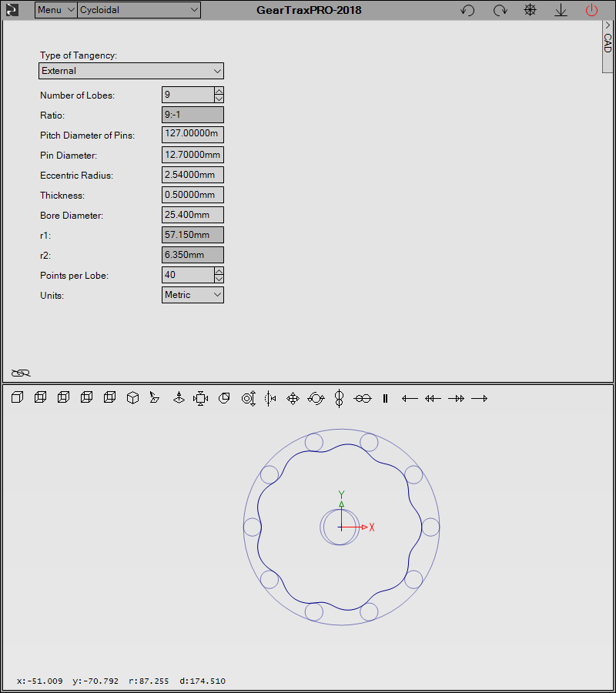Click the x:-51.009 coordinate readout
The image size is (616, 693).
click(40, 681)
